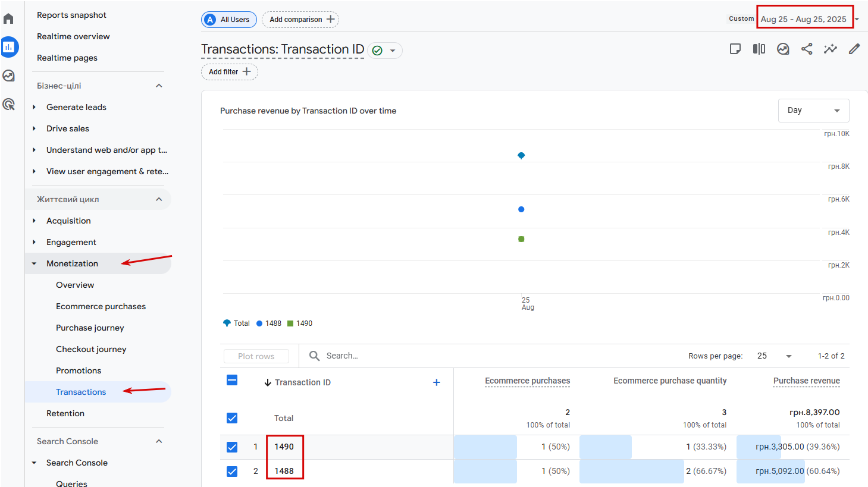Sort by Transaction ID arrow
This screenshot has height=487, width=868.
click(x=268, y=382)
